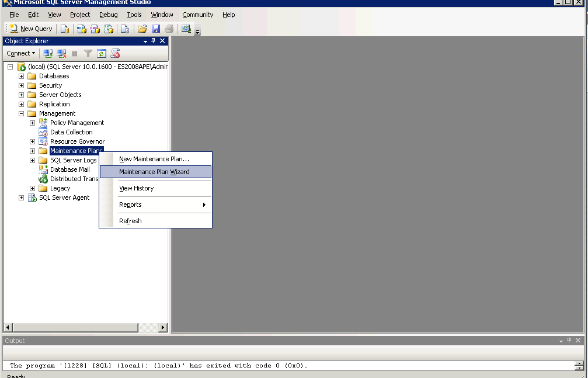The height and width of the screenshot is (378, 588).
Task: Expand the SQL Server Logs node
Action: (x=32, y=160)
